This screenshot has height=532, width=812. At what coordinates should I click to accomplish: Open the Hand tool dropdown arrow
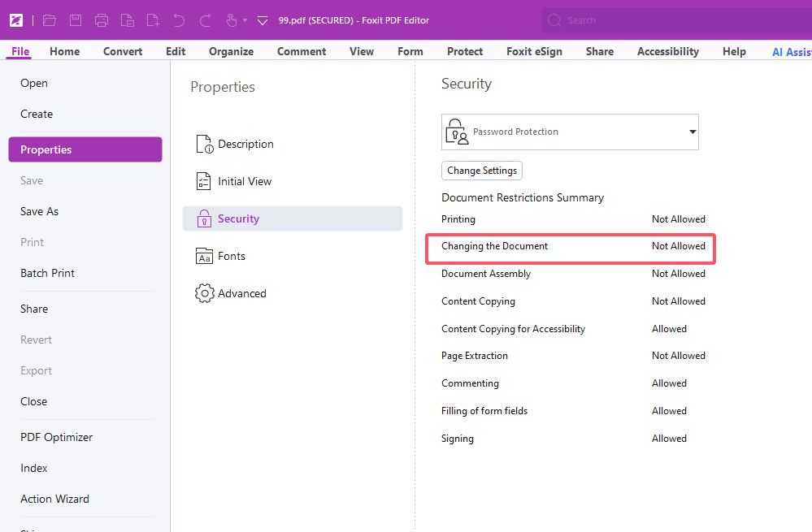pyautogui.click(x=245, y=20)
